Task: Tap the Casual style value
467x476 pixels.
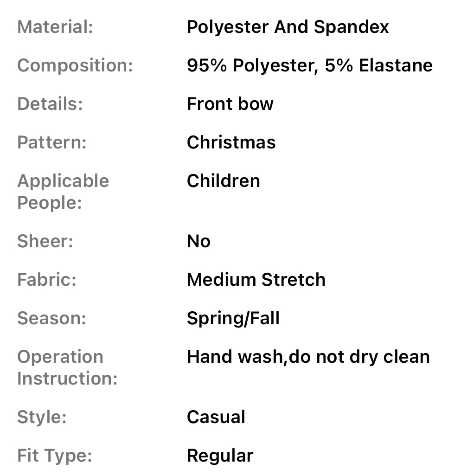Action: (x=216, y=417)
